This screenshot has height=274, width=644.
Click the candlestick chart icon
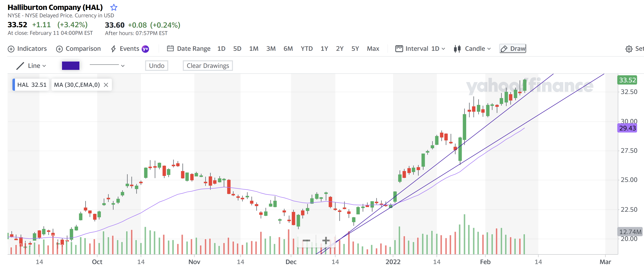(x=457, y=49)
